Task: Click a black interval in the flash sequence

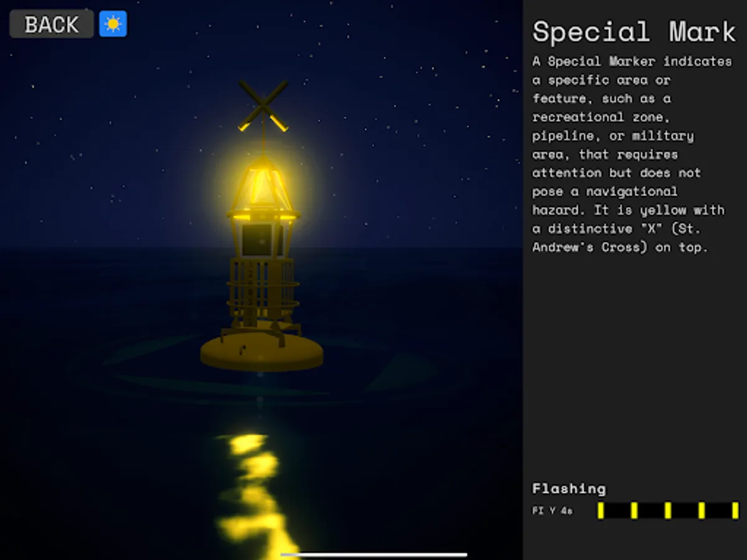Action: pyautogui.click(x=616, y=510)
